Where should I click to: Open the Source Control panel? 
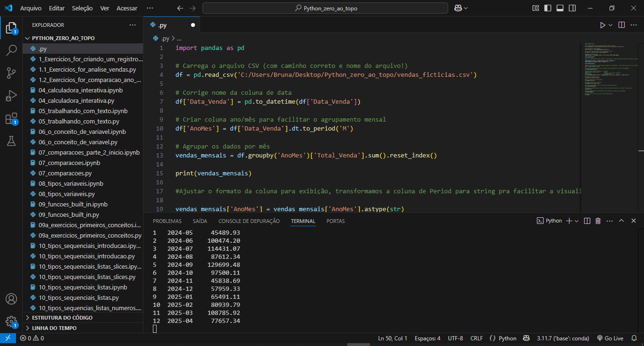11,73
